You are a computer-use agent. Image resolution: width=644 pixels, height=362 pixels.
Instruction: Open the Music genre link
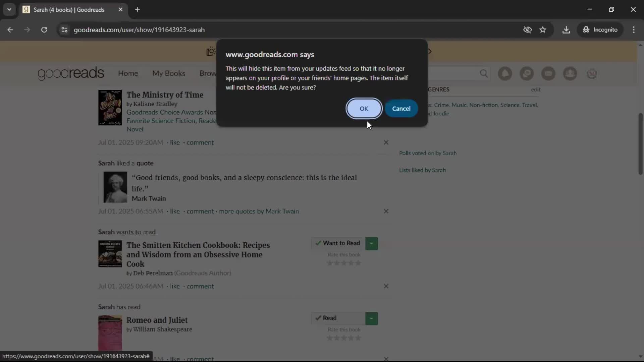tap(459, 105)
